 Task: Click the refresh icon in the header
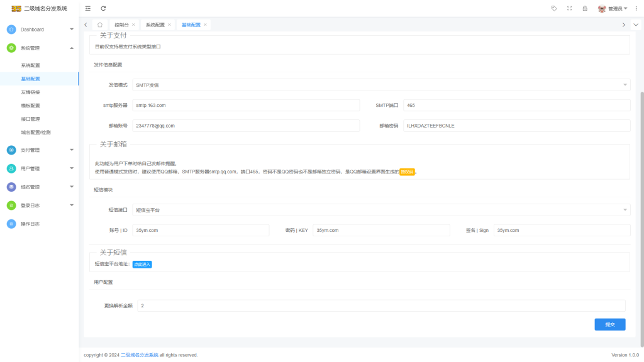[x=103, y=8]
